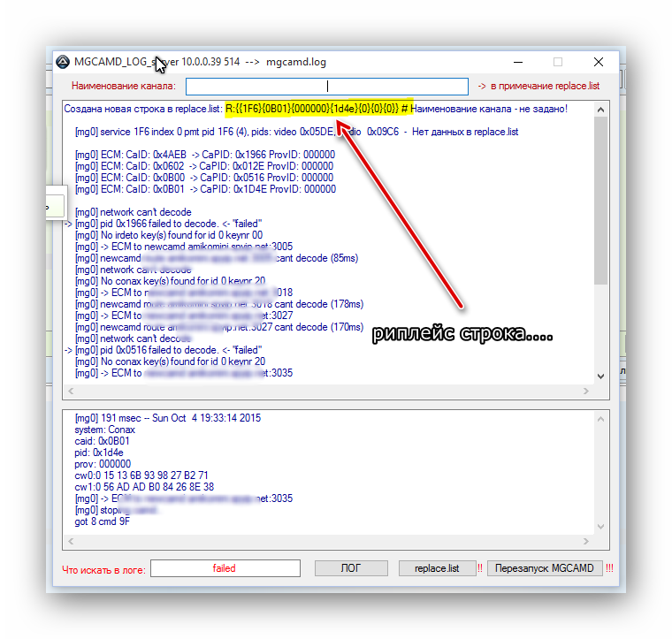The width and height of the screenshot is (672, 639).
Task: Click the maximize window button
Action: pos(558,62)
